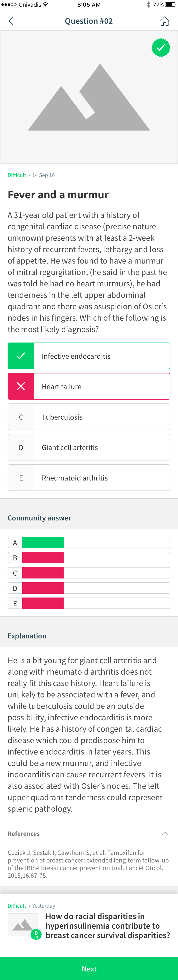Open the Cuzick tamoxifen reference citation

click(88, 864)
